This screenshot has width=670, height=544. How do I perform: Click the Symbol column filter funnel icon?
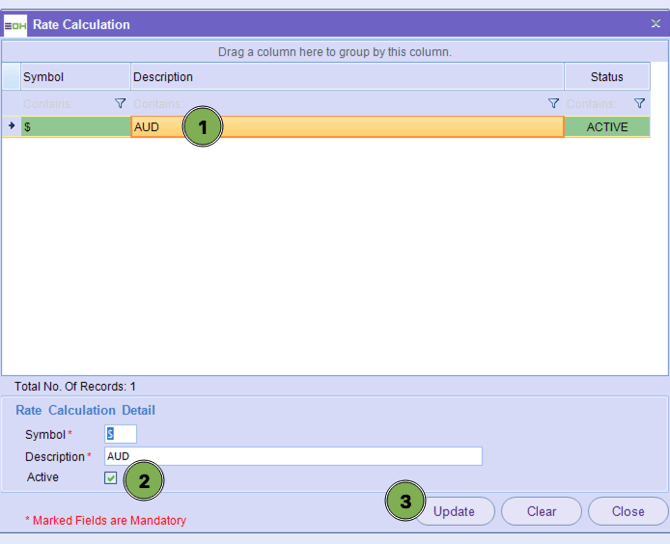pyautogui.click(x=120, y=103)
